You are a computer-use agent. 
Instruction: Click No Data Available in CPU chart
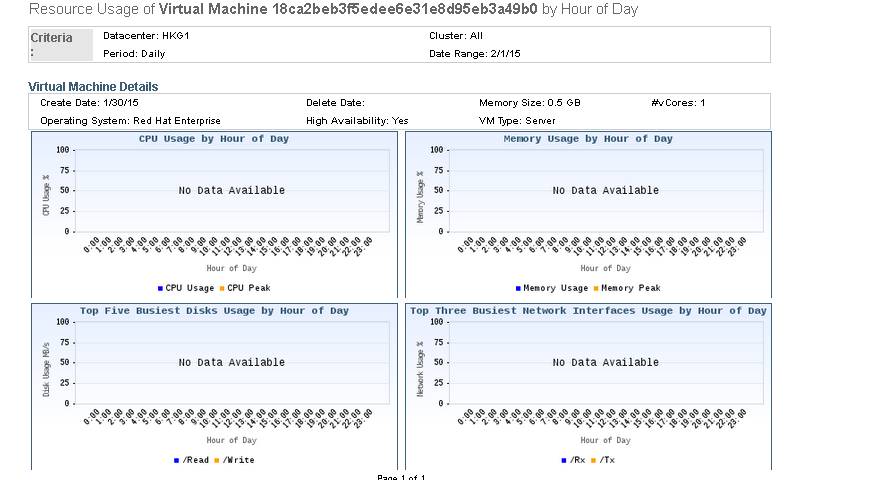(232, 190)
